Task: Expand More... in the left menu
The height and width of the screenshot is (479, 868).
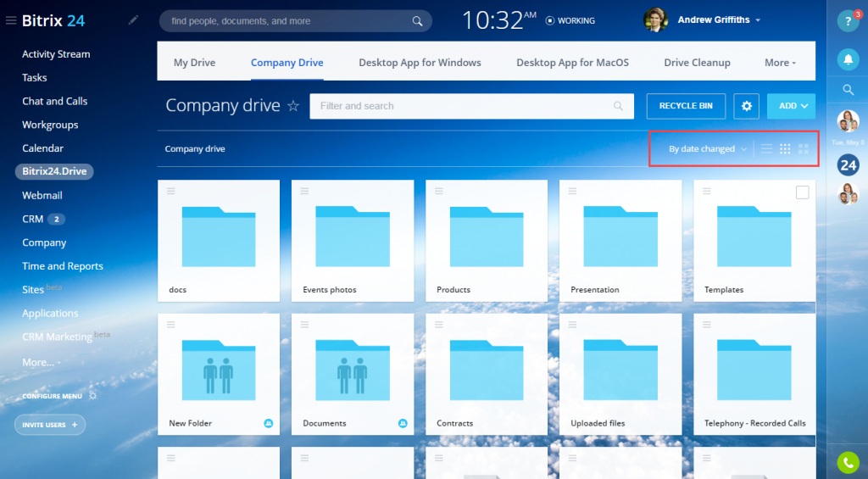Action: point(41,362)
